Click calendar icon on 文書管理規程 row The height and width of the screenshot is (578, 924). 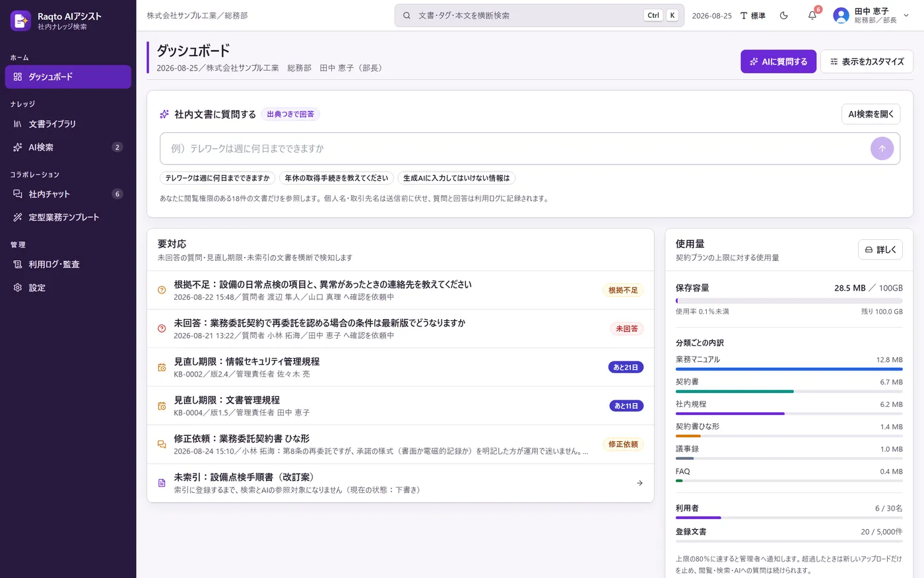[x=162, y=406]
